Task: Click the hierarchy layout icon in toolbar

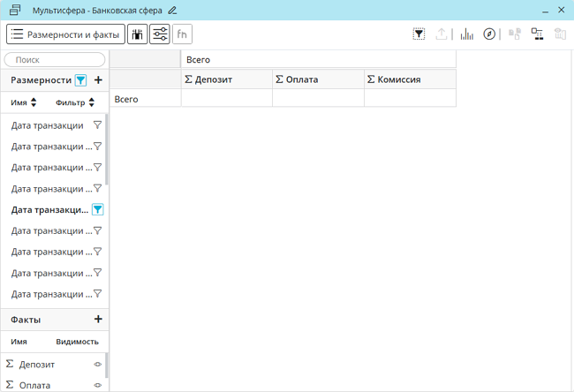Action: click(x=537, y=34)
